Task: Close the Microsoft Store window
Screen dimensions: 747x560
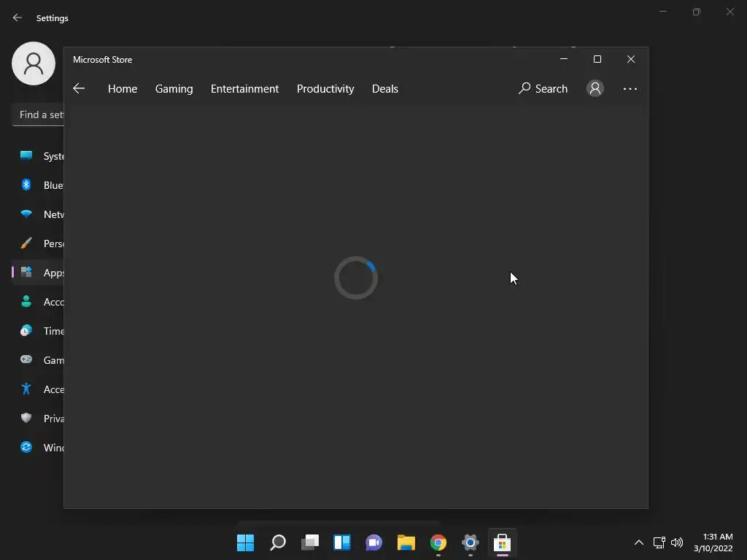Action: (x=631, y=59)
